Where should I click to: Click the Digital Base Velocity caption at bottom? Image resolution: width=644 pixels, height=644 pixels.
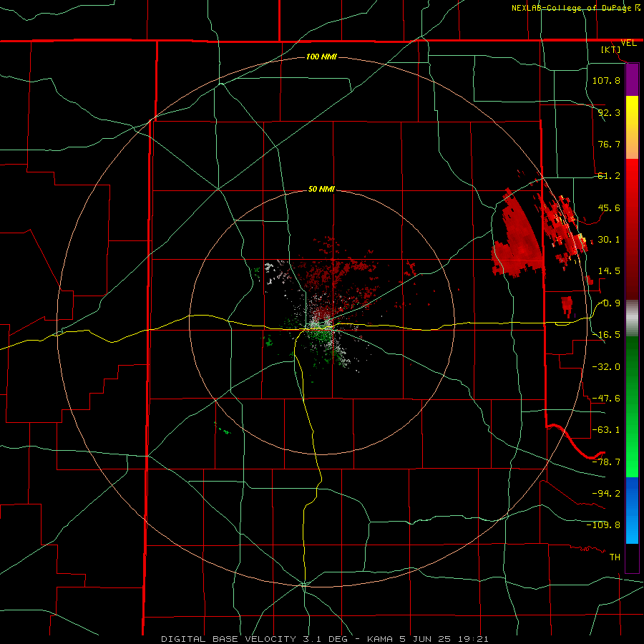325,639
